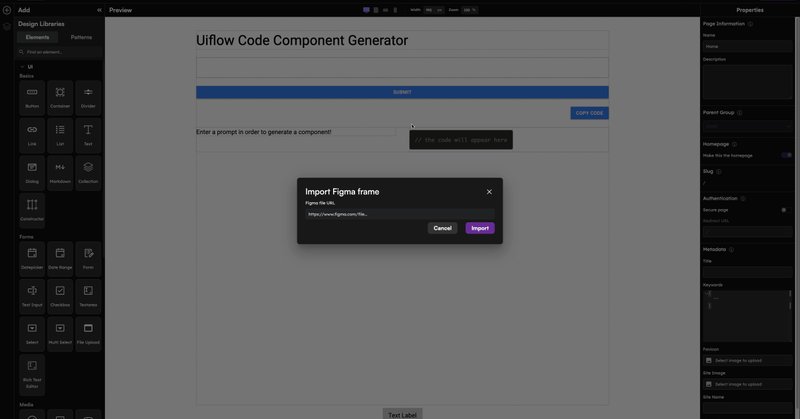Click the code placeholder block
Screen dimensions: 800x419
(x=461, y=140)
